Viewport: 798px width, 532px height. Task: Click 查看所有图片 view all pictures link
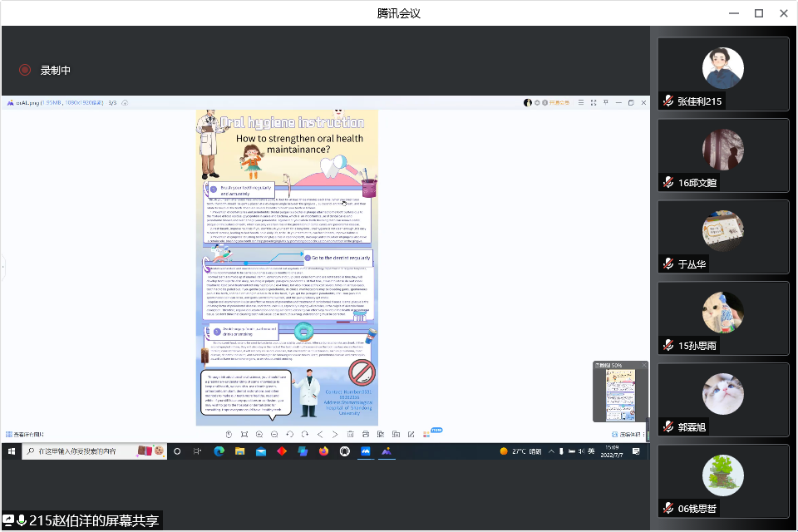[x=25, y=434]
